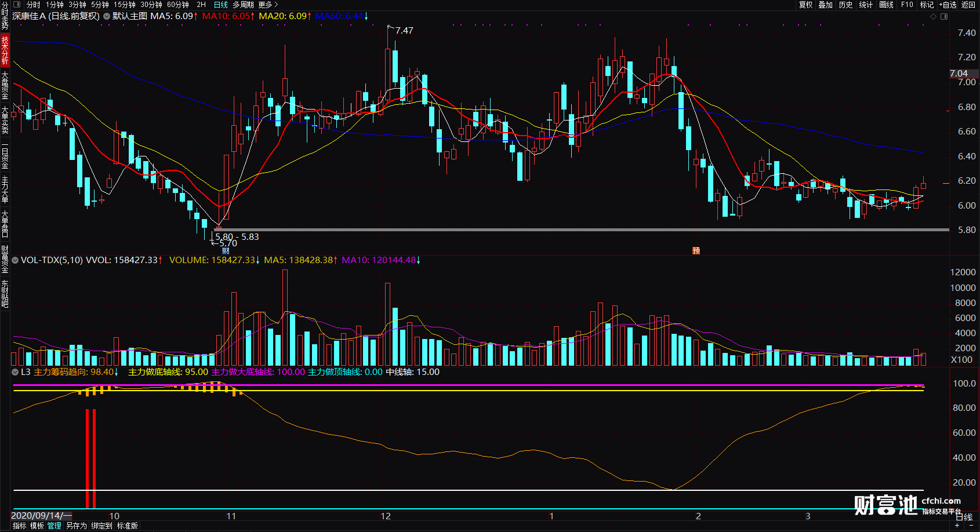
Task: Click the 中线轴: 15.00 label
Action: coord(413,372)
